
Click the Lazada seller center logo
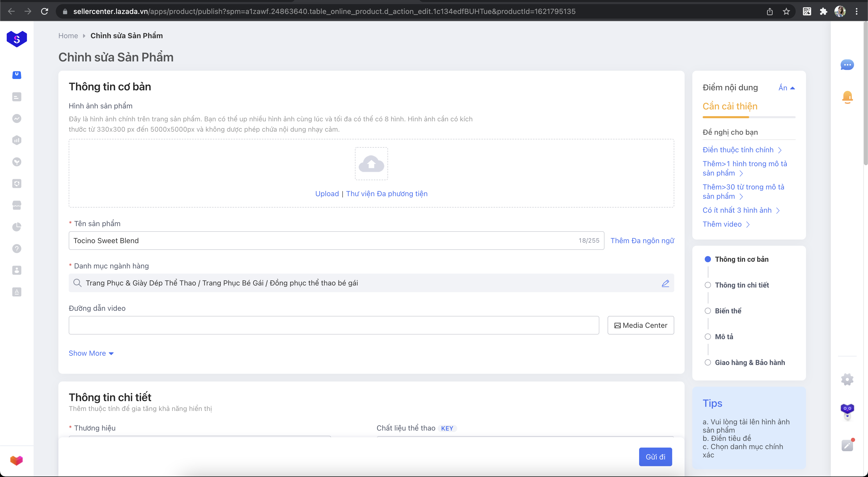click(x=17, y=39)
